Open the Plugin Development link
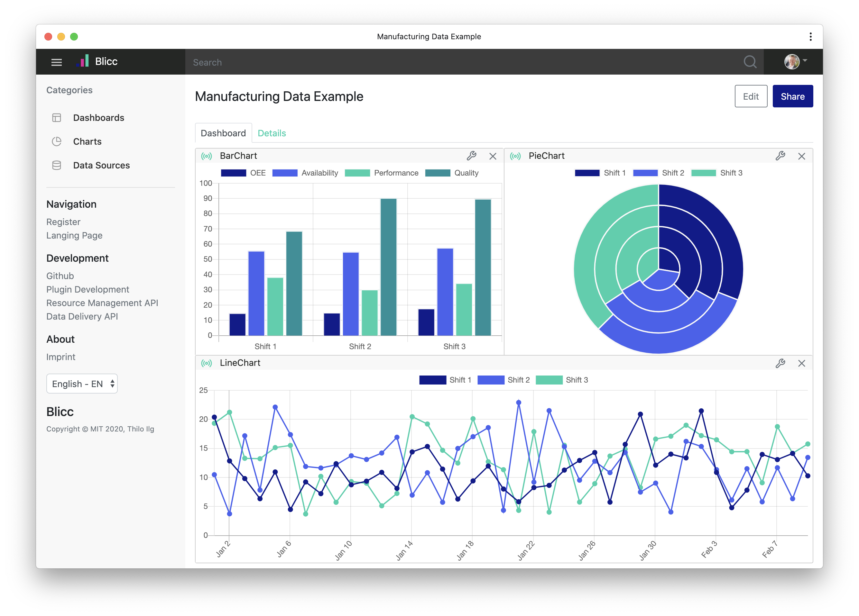 (x=88, y=289)
